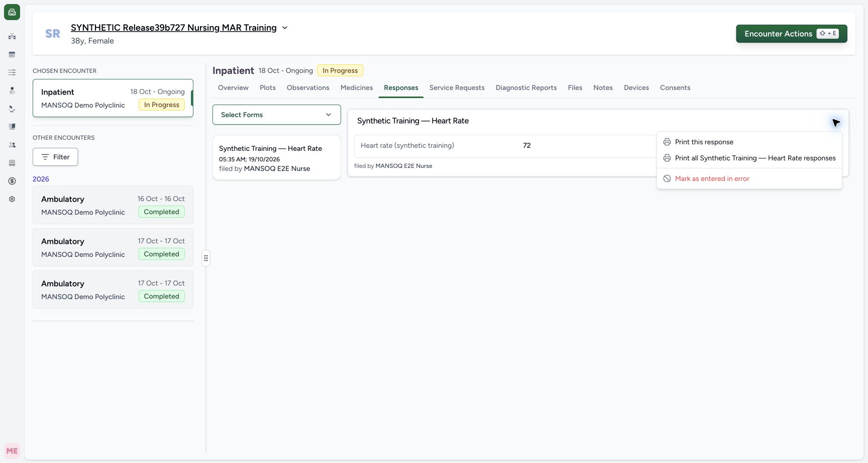The image size is (868, 463).
Task: Click the green hospital logo icon
Action: 12,12
